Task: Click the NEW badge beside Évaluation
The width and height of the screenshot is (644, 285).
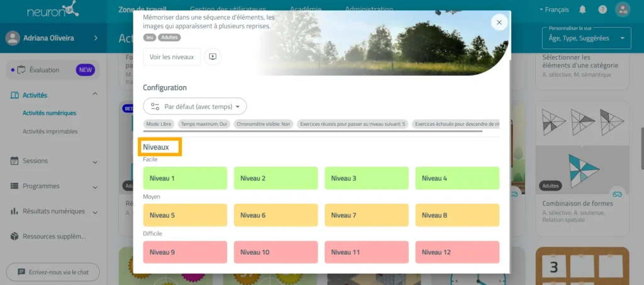Action: [85, 70]
